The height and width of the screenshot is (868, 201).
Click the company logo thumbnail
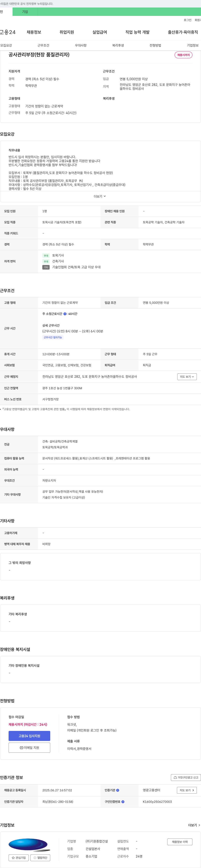pos(29,845)
